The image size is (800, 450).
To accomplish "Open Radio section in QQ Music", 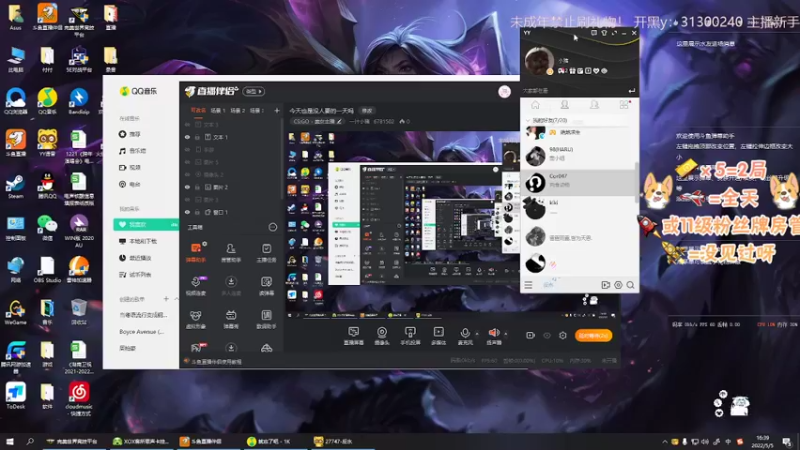I will [x=130, y=184].
